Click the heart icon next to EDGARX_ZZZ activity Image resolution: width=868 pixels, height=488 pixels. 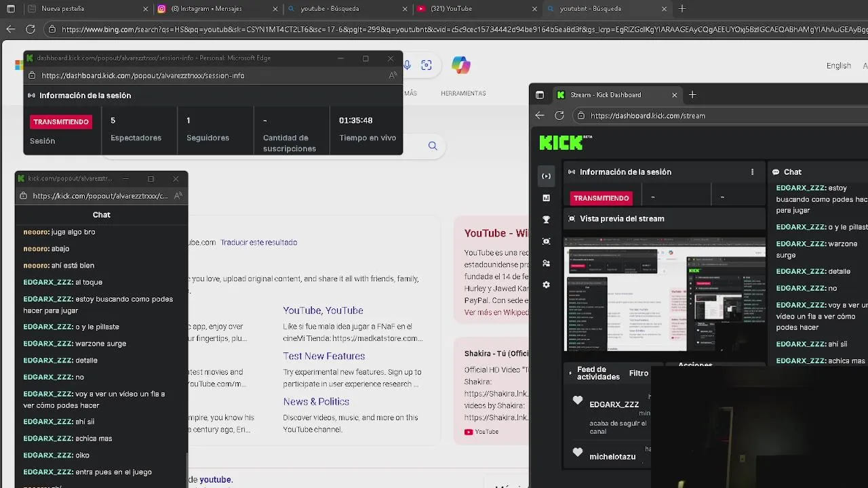578,401
